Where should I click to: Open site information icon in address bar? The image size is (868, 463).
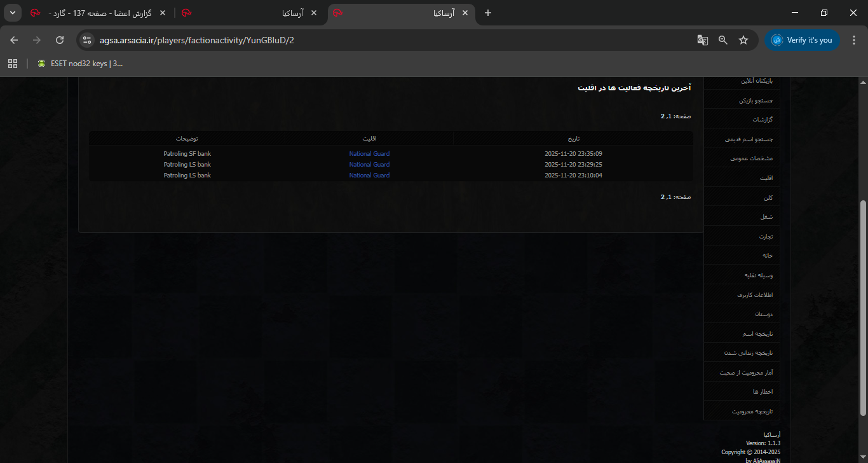coord(88,40)
